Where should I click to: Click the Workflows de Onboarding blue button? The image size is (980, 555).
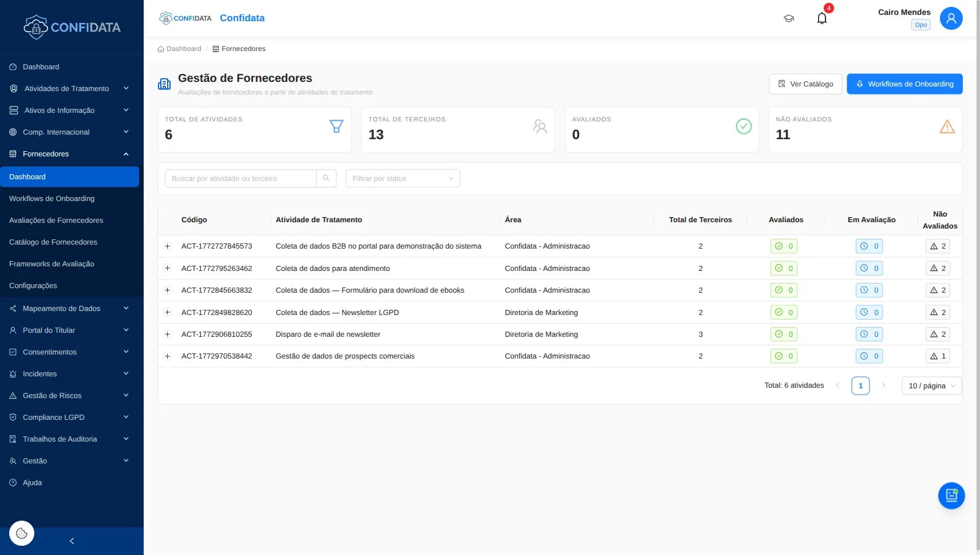tap(904, 84)
